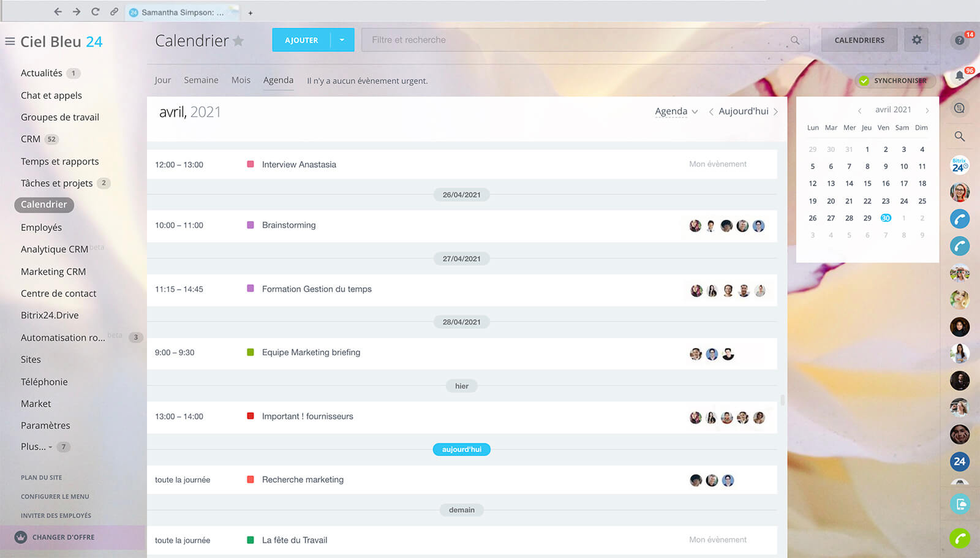This screenshot has width=980, height=558.
Task: Switch to the Mois tab
Action: pos(241,80)
